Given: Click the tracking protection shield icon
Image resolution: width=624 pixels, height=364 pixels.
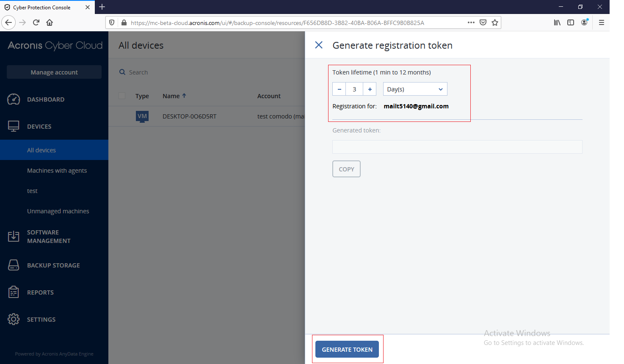Looking at the screenshot, I should [112, 22].
